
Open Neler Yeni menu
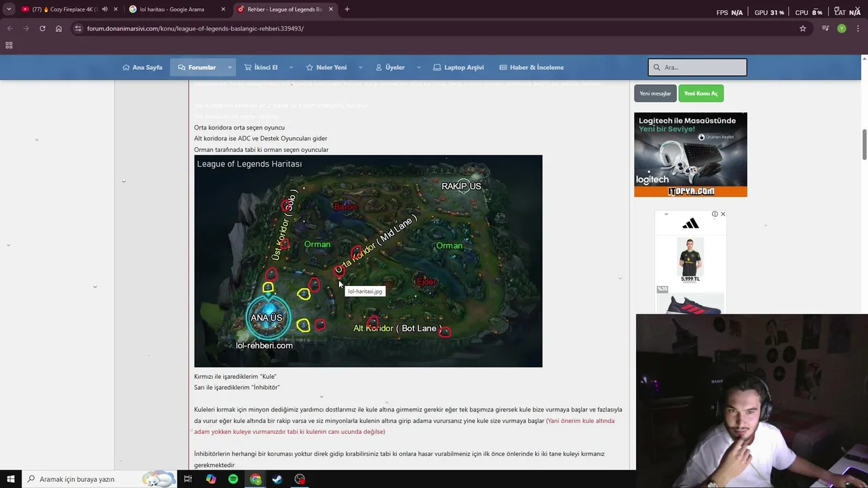[326, 67]
